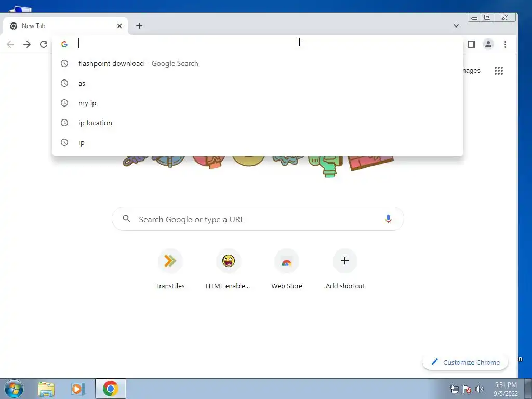Open the Windows Start menu
532x399 pixels.
[x=14, y=389]
